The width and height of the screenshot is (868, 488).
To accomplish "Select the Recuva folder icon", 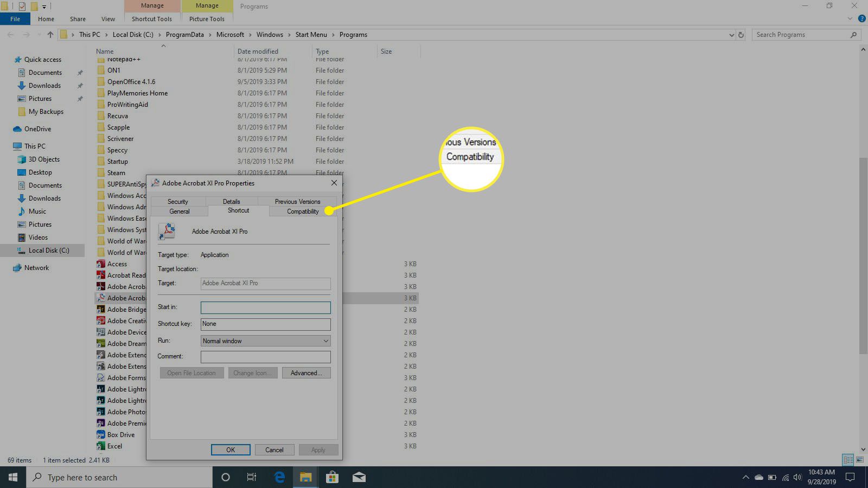I will click(x=101, y=116).
